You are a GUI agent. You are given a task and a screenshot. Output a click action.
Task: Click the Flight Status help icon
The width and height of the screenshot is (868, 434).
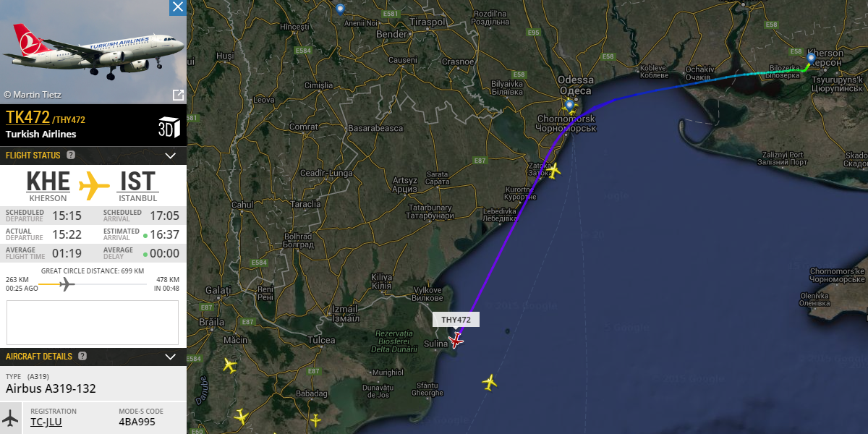click(x=71, y=155)
